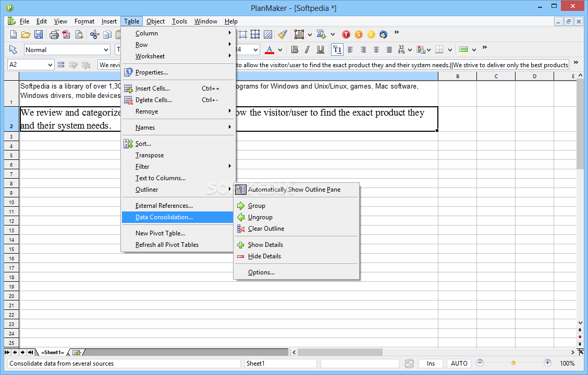This screenshot has width=588, height=375.
Task: Click the Thunderbird mail icon
Action: click(383, 34)
